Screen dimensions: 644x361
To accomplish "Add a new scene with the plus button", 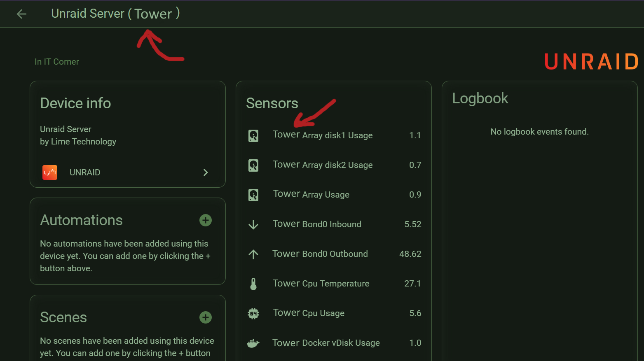I will [x=206, y=317].
